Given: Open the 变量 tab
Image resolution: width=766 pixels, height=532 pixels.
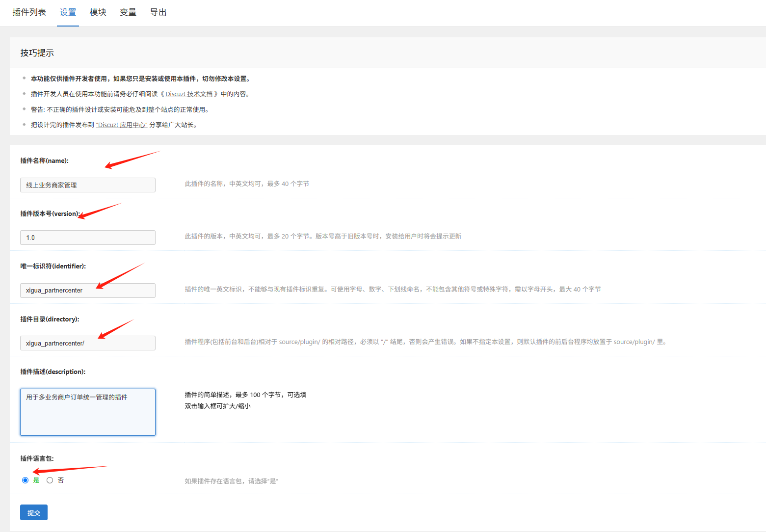Looking at the screenshot, I should (128, 12).
